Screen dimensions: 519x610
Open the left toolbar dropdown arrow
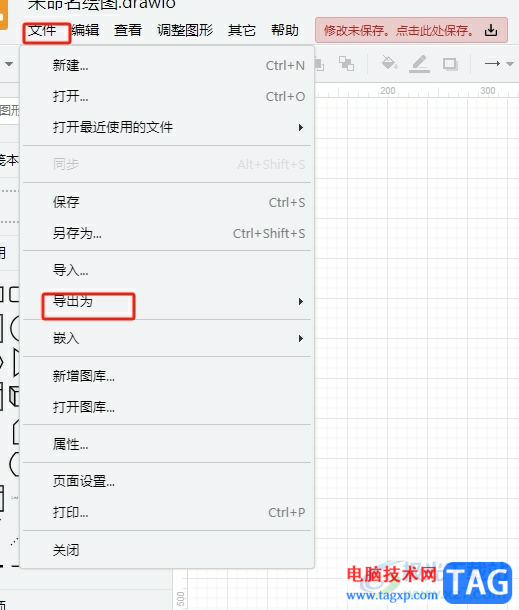[9, 63]
